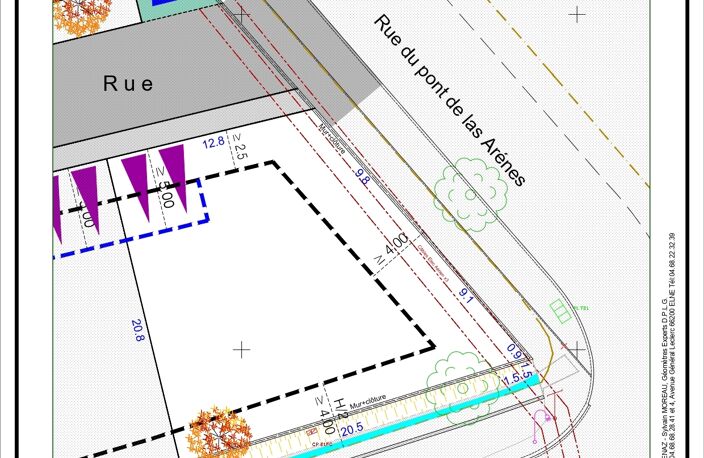Click the cyan strip along the bottom boundary
Image resolution: width=704 pixels, height=458 pixels.
413,416
